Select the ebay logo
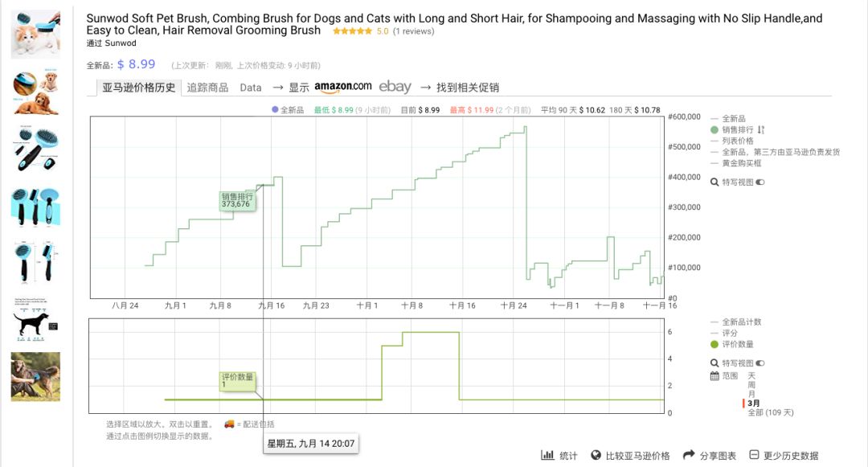Screen dimensions: 868x467 click(395, 87)
